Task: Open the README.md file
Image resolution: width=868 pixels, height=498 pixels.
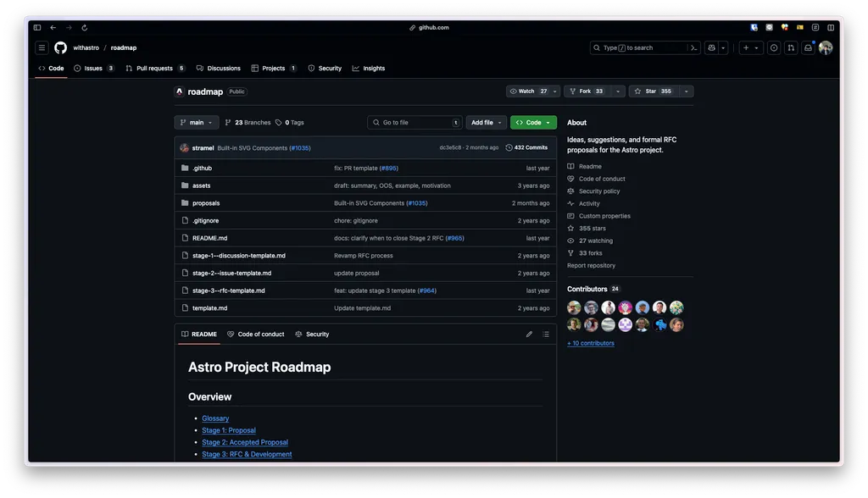Action: point(210,238)
